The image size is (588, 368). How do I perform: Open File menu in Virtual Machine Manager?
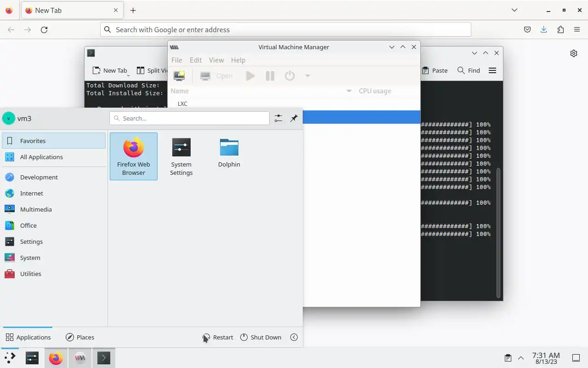[176, 60]
